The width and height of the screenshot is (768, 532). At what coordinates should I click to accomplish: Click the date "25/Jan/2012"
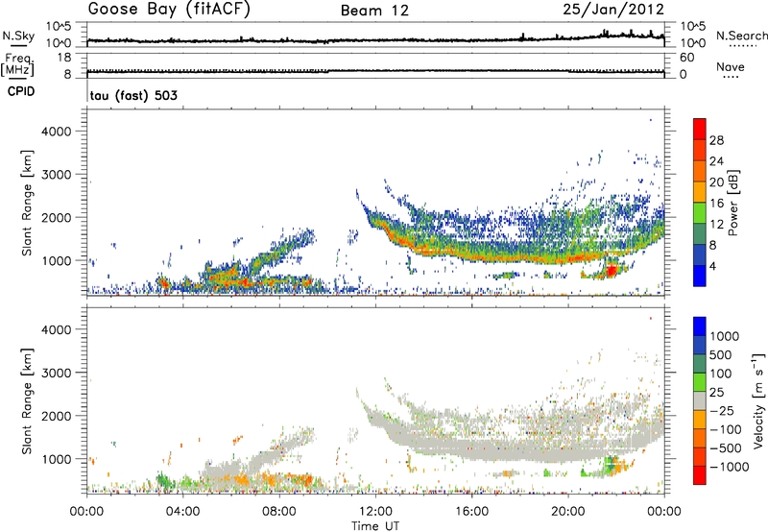613,10
